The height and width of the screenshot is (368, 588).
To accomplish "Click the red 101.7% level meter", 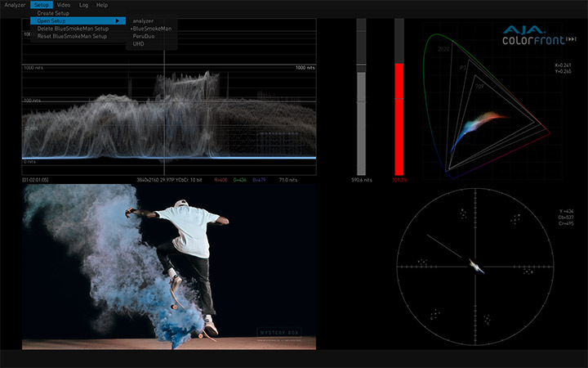I will (x=399, y=114).
